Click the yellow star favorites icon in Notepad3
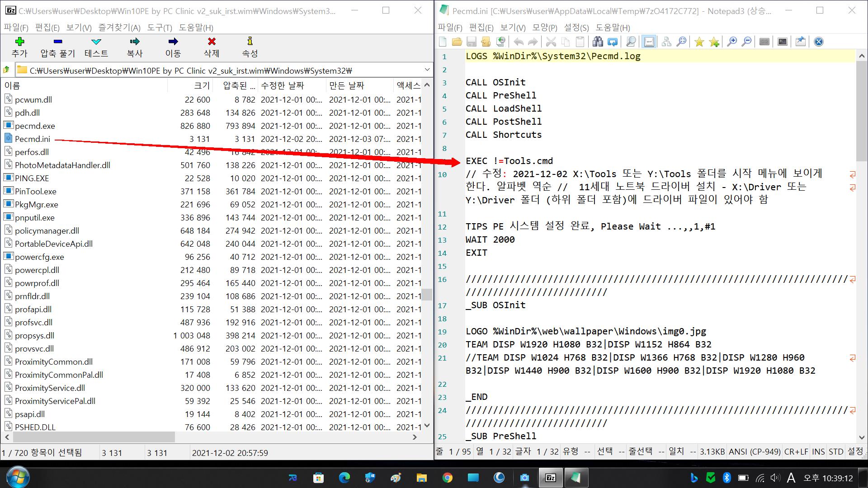Screen dimensions: 868x488 coord(699,42)
